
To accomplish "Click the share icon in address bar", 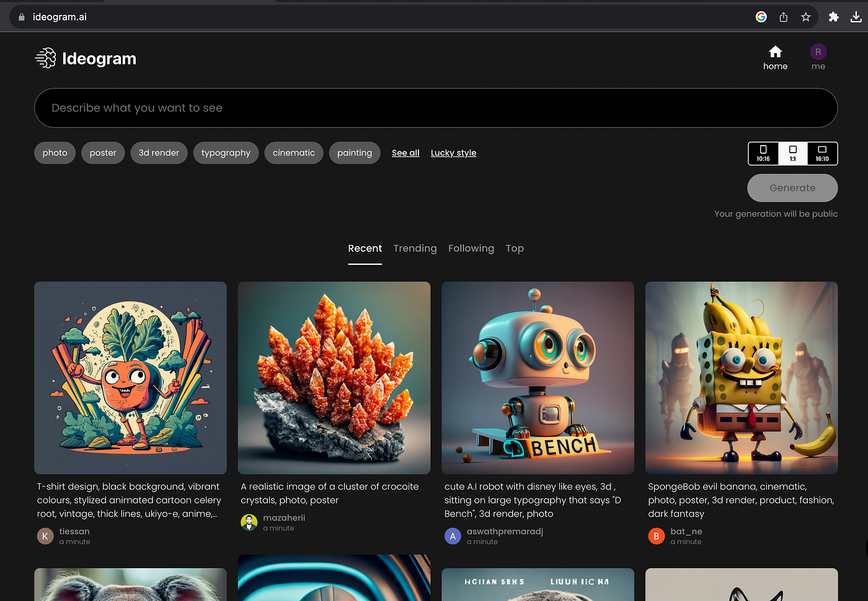I will [x=783, y=17].
